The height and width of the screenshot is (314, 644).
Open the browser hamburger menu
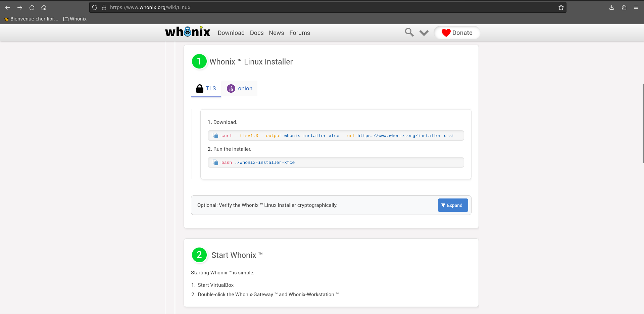(x=636, y=7)
